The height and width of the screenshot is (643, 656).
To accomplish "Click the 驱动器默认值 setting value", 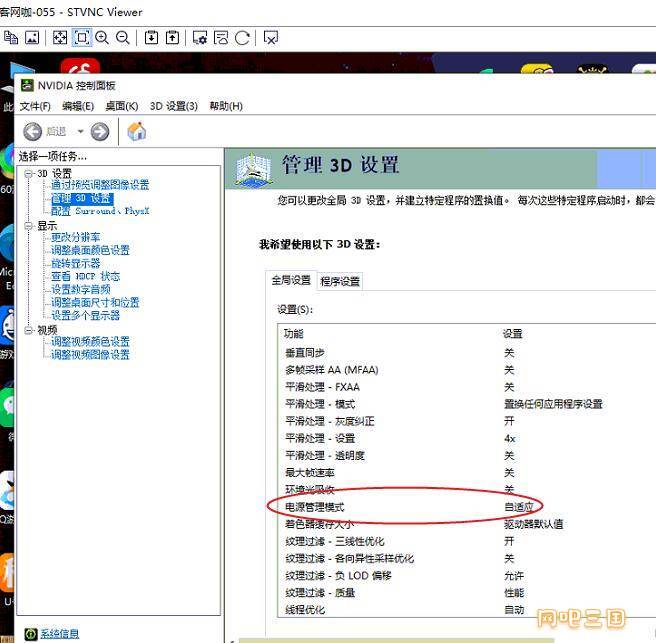I will point(533,524).
